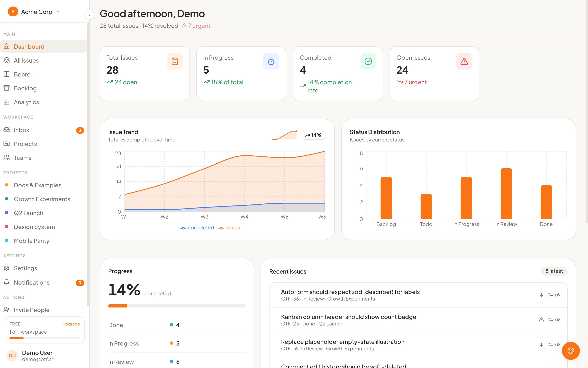The height and width of the screenshot is (368, 588).
Task: Open the Backlog page
Action: (x=44, y=88)
